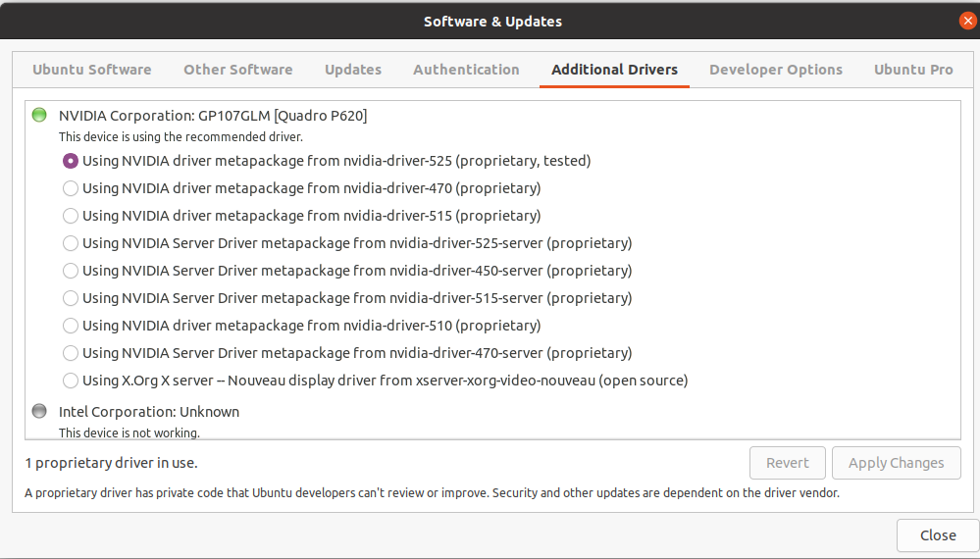Click the Apply Changes button

tap(897, 463)
